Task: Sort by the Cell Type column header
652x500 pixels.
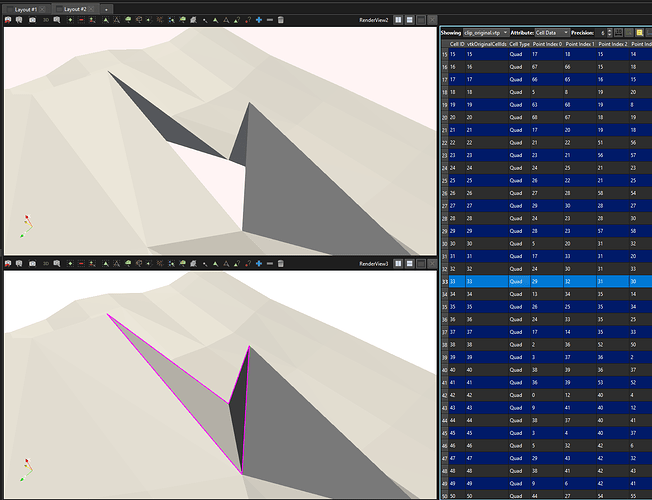Action: (x=521, y=44)
